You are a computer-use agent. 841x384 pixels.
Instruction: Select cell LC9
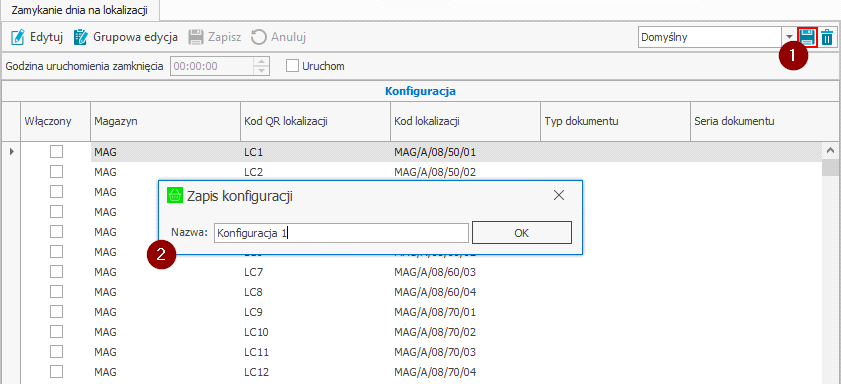click(x=315, y=312)
